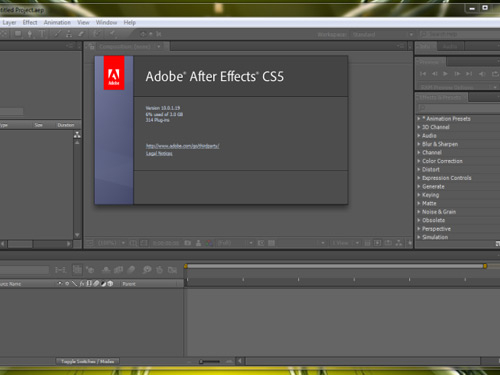Click First Frame button in Preview panel
This screenshot has height=375, width=500.
[x=423, y=74]
